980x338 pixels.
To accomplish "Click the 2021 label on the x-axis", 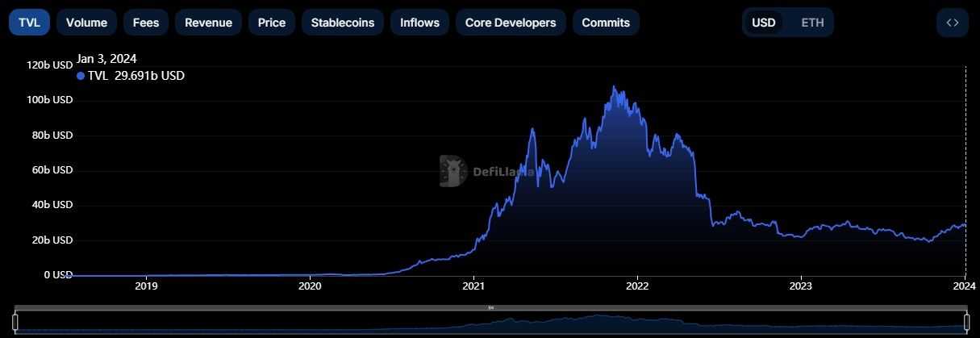I will pyautogui.click(x=474, y=286).
